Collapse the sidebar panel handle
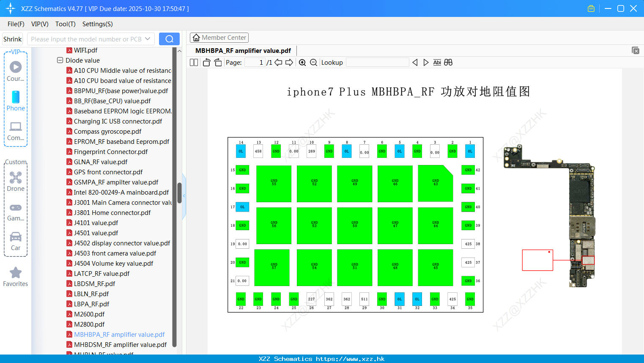The height and width of the screenshot is (363, 644). pos(184,196)
